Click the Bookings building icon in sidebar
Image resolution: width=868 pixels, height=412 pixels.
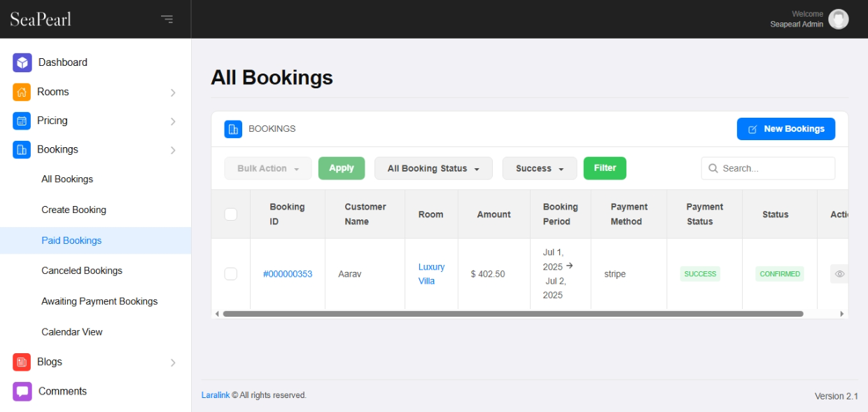22,149
